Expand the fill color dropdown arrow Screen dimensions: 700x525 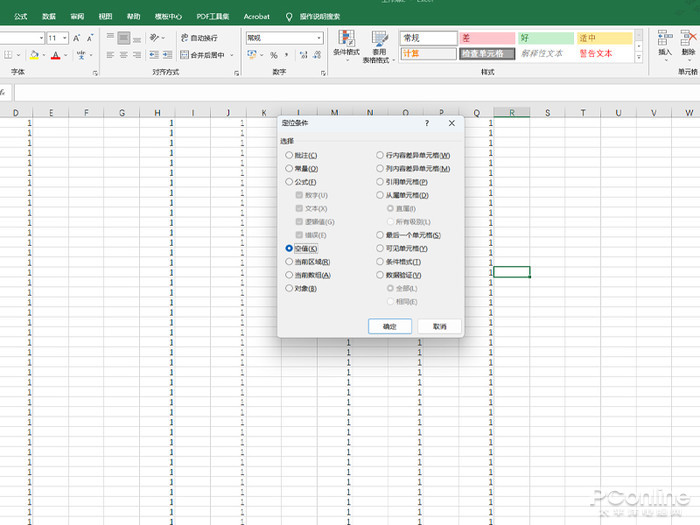pyautogui.click(x=44, y=55)
